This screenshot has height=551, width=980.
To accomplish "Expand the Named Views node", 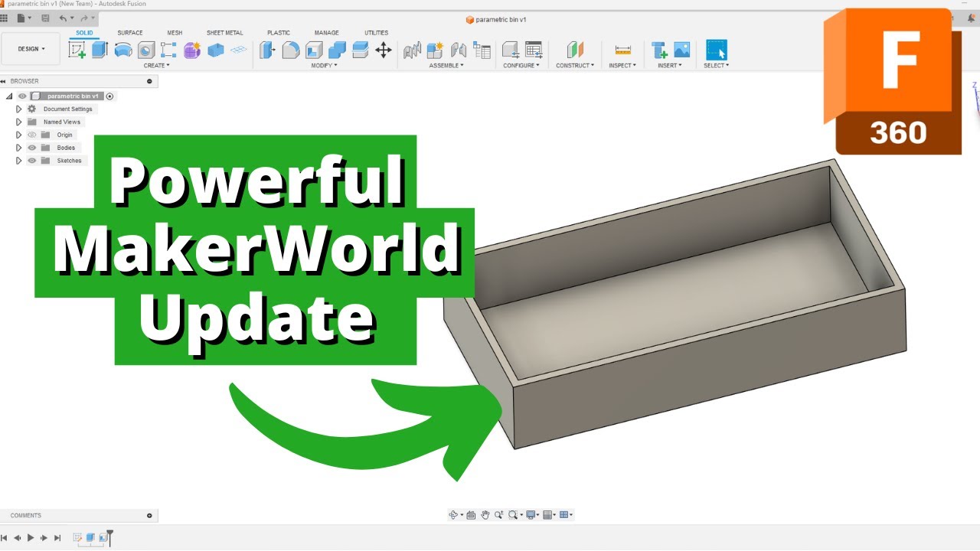I will point(19,122).
